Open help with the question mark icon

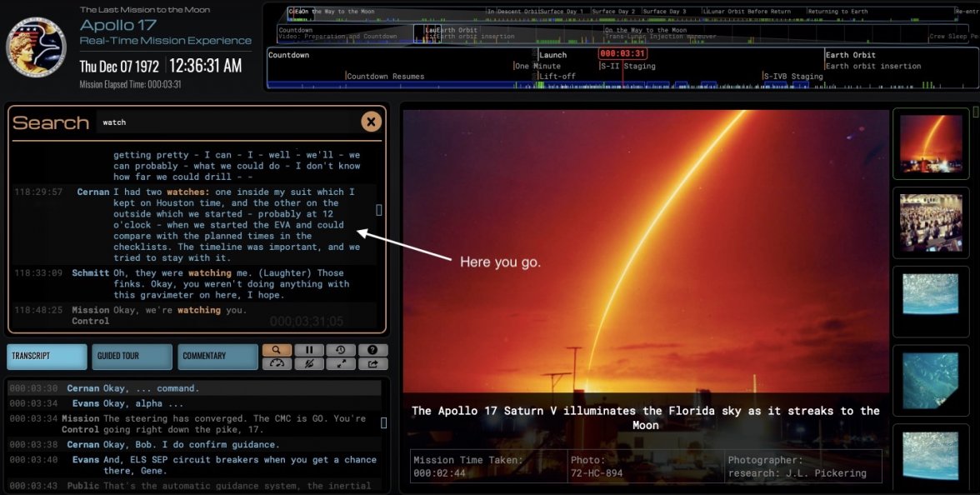pyautogui.click(x=372, y=350)
